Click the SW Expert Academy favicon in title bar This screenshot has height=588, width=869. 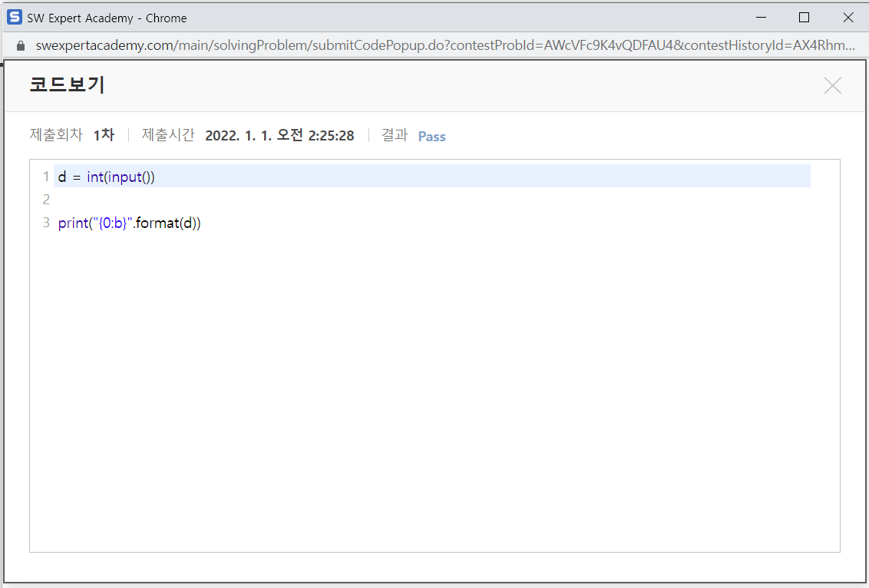[x=15, y=18]
